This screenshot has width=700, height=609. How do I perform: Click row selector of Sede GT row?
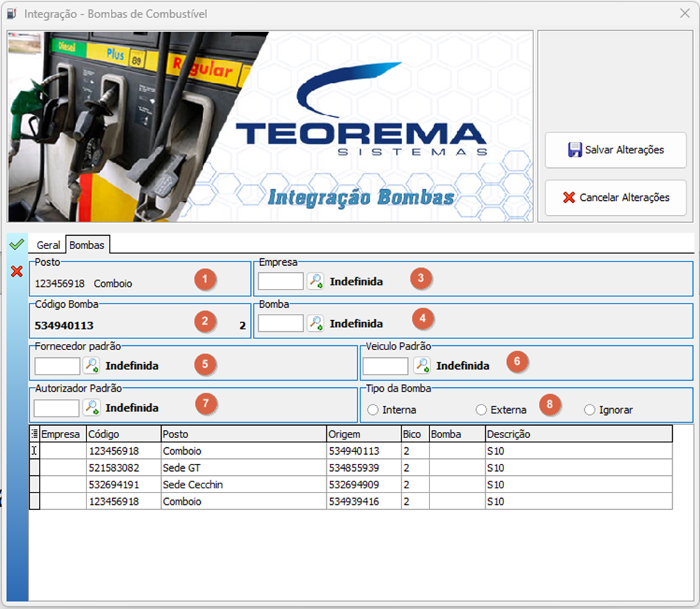click(34, 468)
